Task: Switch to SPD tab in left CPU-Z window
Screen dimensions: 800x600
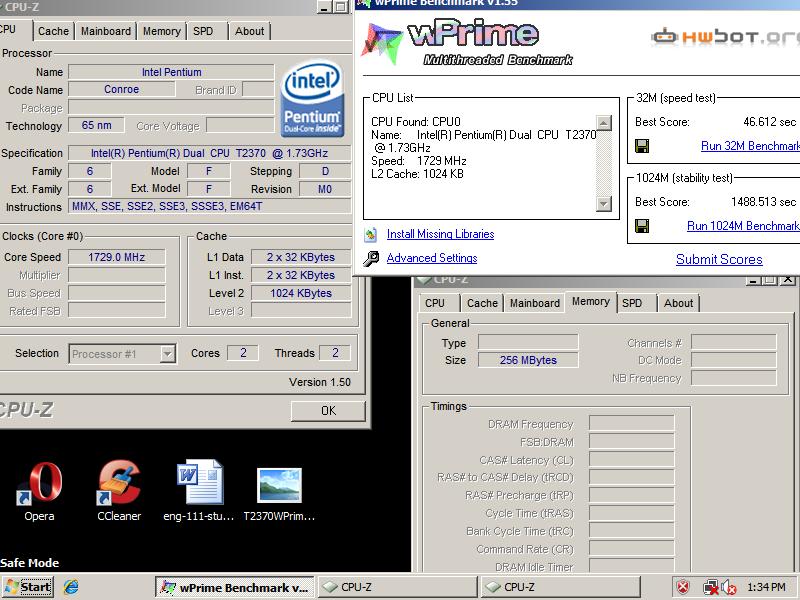Action: pyautogui.click(x=203, y=31)
